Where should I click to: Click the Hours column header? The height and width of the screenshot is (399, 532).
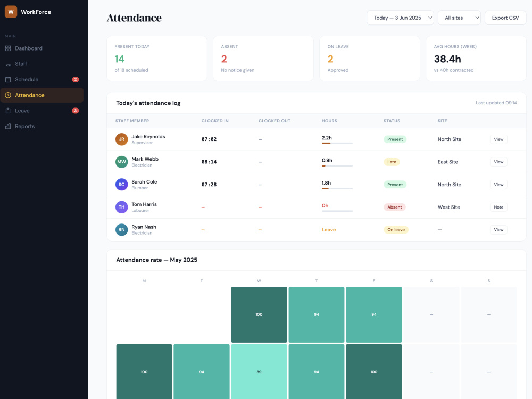pos(329,121)
